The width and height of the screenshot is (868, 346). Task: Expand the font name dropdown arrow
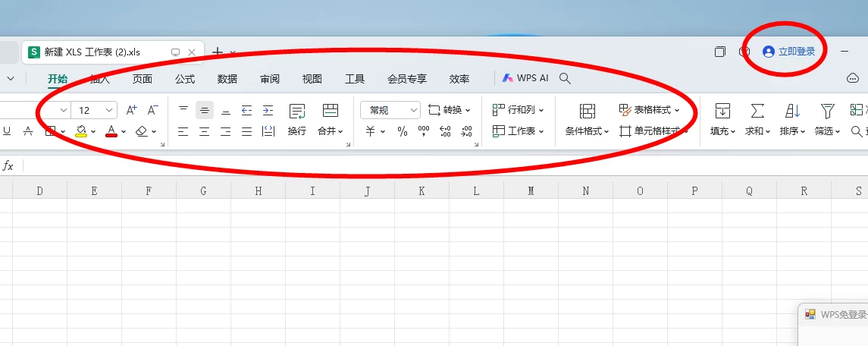click(64, 110)
